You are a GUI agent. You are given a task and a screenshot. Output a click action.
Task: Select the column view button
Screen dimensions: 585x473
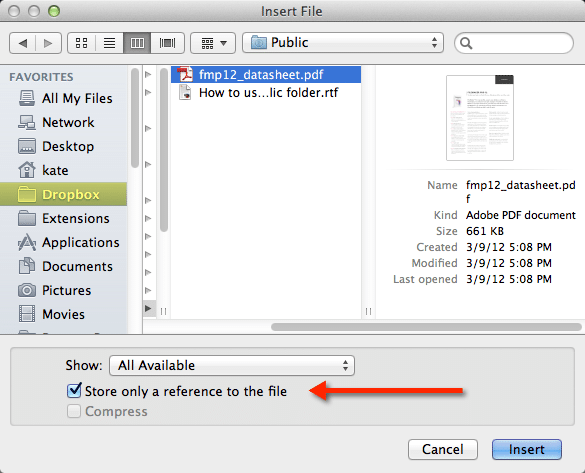(x=137, y=43)
